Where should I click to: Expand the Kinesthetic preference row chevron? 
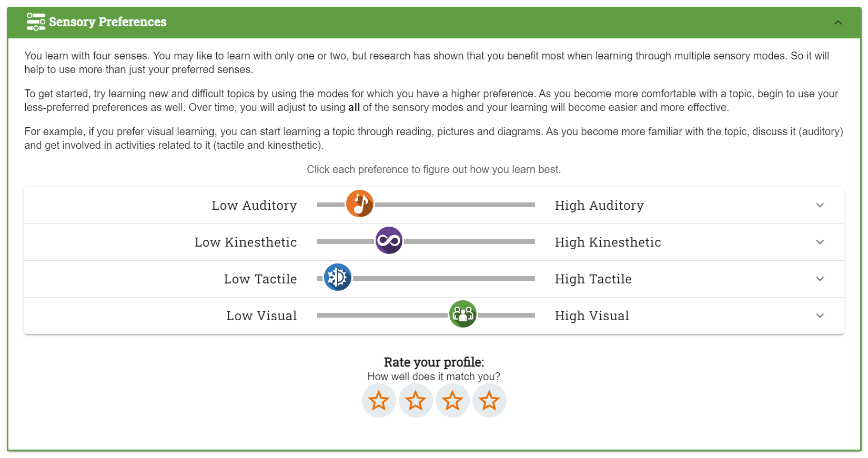(x=820, y=242)
